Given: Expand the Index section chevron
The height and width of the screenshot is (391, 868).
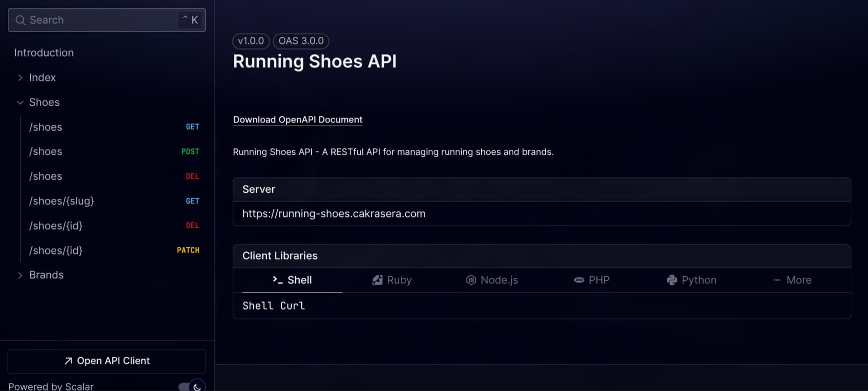Looking at the screenshot, I should [20, 78].
